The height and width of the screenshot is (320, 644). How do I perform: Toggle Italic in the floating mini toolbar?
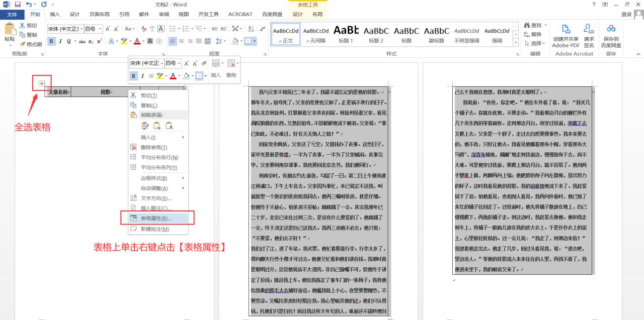(142, 76)
